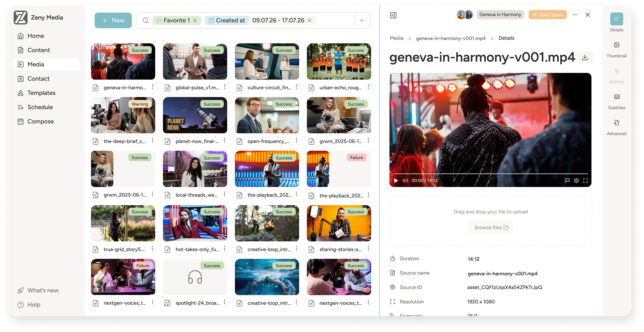This screenshot has height=332, width=644.
Task: Open options menu for spotlight-24_broa item
Action: (x=224, y=302)
